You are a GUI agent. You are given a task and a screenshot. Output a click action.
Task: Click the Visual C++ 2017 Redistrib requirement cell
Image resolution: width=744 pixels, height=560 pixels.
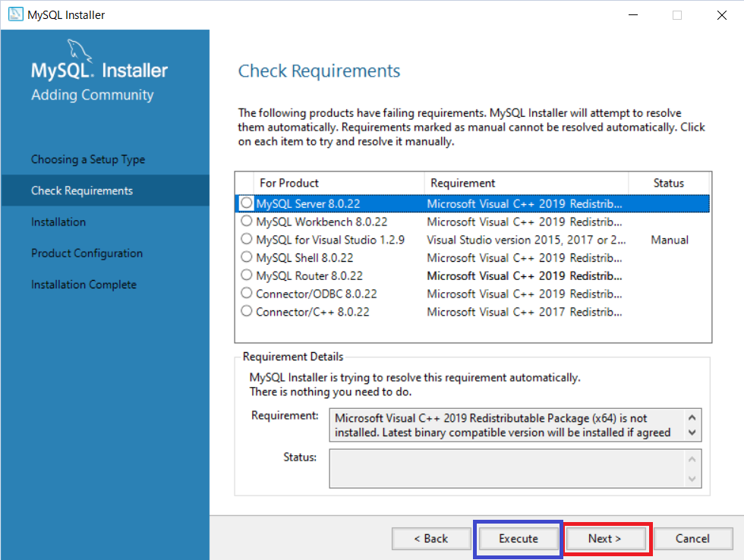point(525,312)
